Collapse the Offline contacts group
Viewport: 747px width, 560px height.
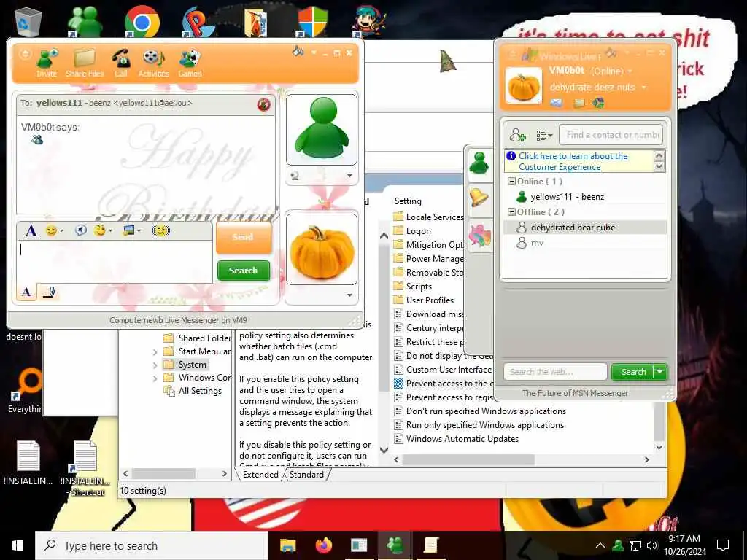(511, 212)
